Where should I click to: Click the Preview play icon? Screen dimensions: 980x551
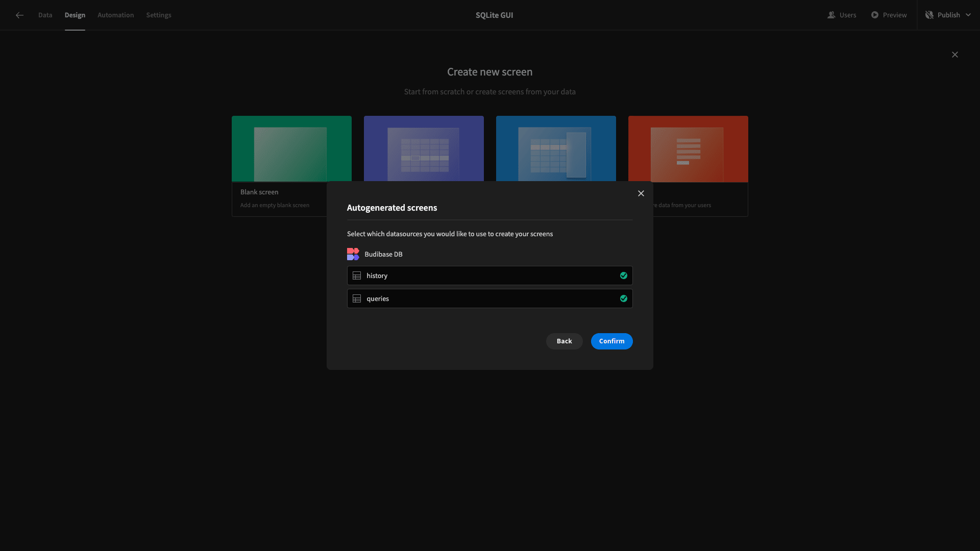coord(875,15)
